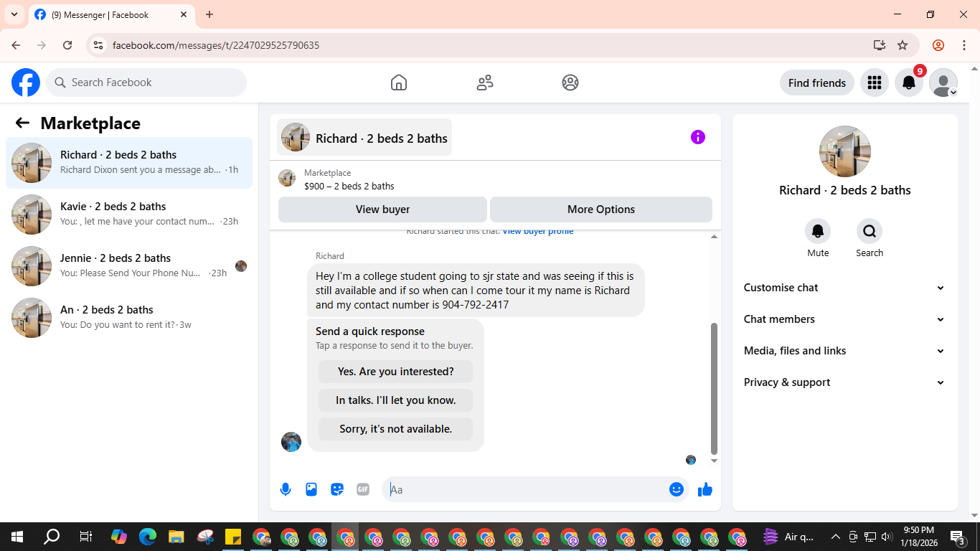
Task: Click the conversation scrollbar thumb
Action: (x=714, y=389)
